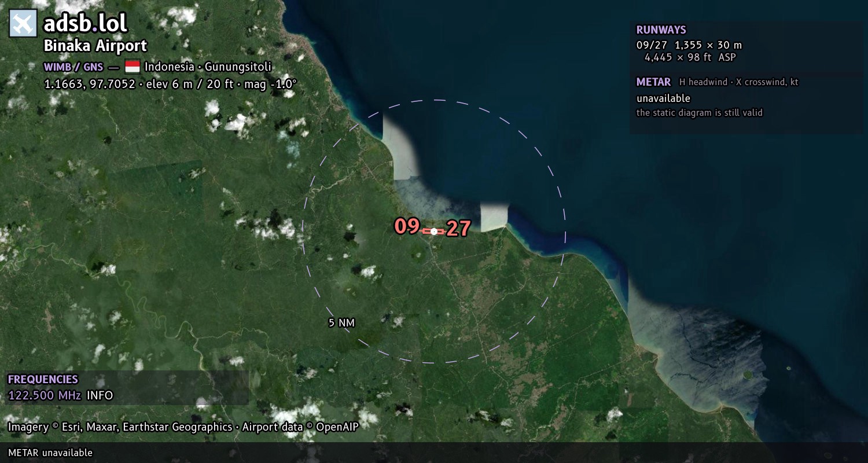
Task: Click the airplane logo icon beside adsb.lol
Action: click(x=23, y=24)
